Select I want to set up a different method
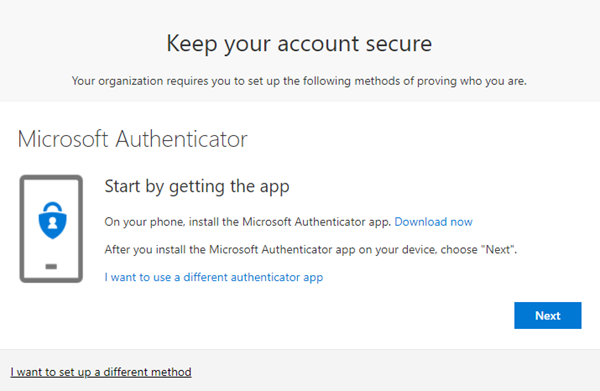This screenshot has height=391, width=600. pyautogui.click(x=101, y=372)
